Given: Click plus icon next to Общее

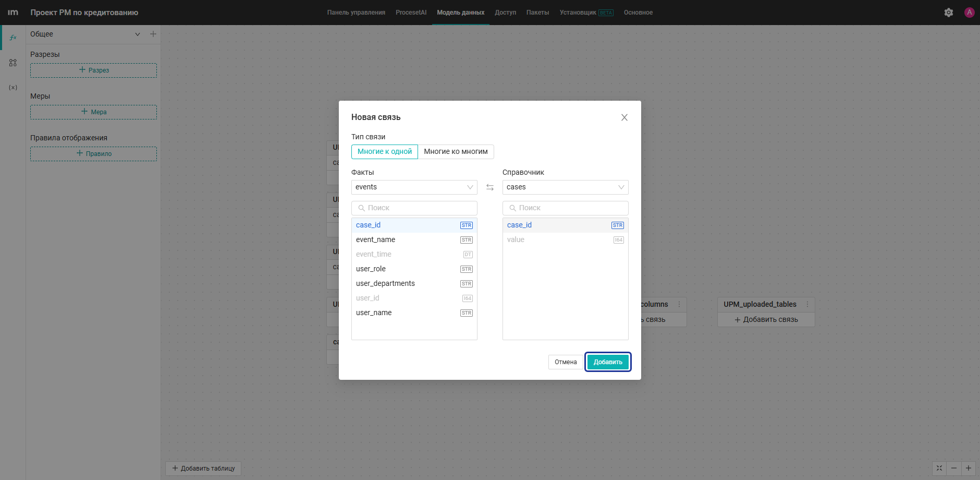Looking at the screenshot, I should coord(153,34).
